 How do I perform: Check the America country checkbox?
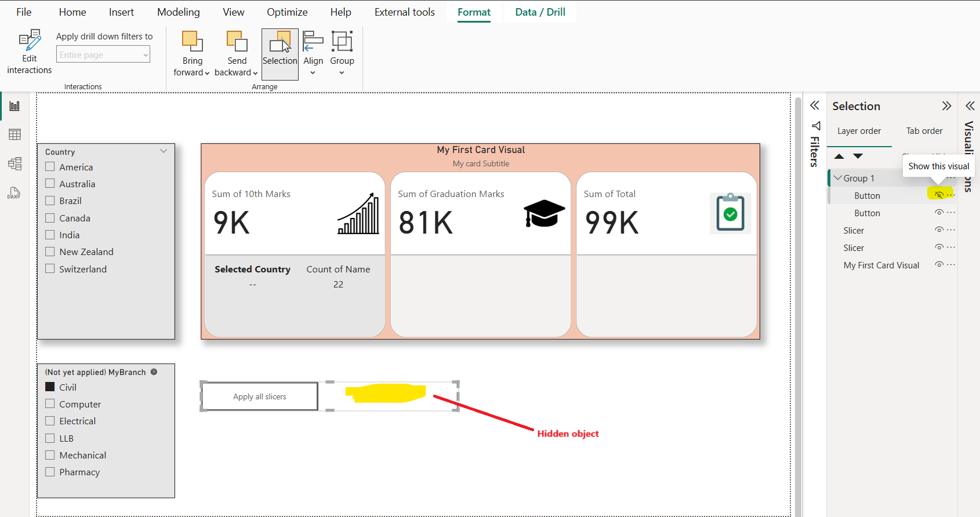(50, 167)
